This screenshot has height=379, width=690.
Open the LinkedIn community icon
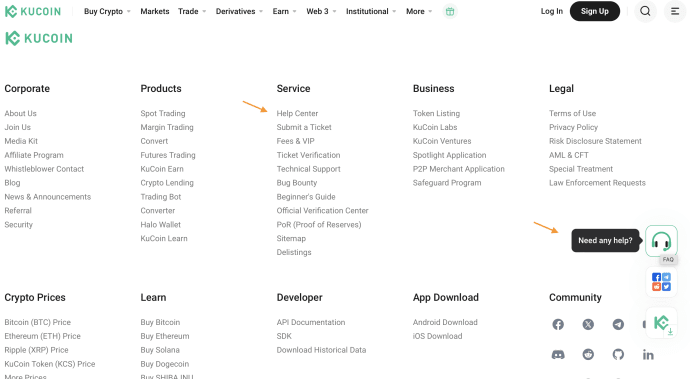pyautogui.click(x=648, y=354)
